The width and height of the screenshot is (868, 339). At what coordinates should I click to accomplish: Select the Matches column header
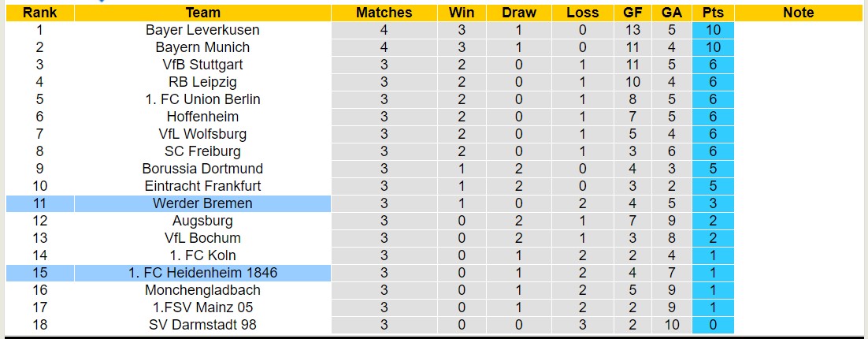click(x=384, y=13)
